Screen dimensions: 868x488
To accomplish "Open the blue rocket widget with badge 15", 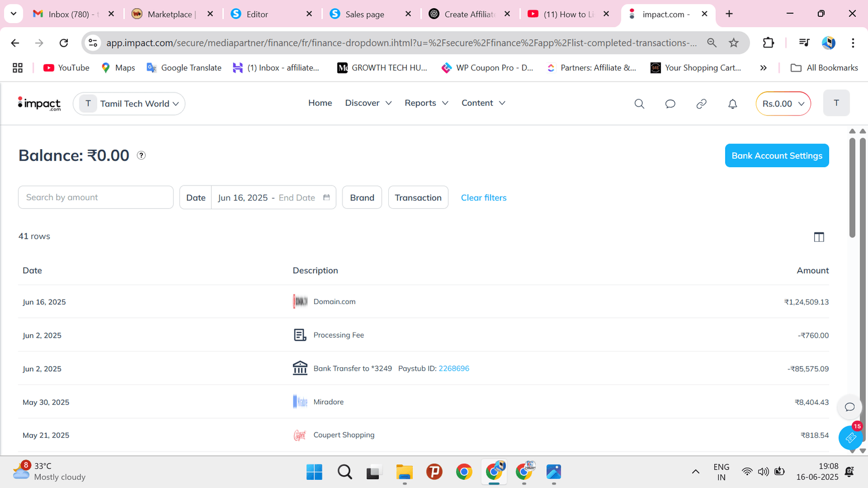I will 851,438.
